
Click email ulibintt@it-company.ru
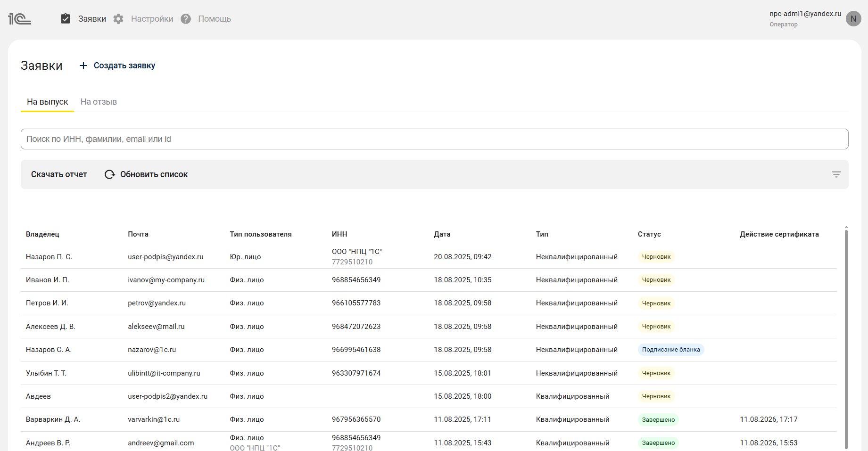pos(164,373)
